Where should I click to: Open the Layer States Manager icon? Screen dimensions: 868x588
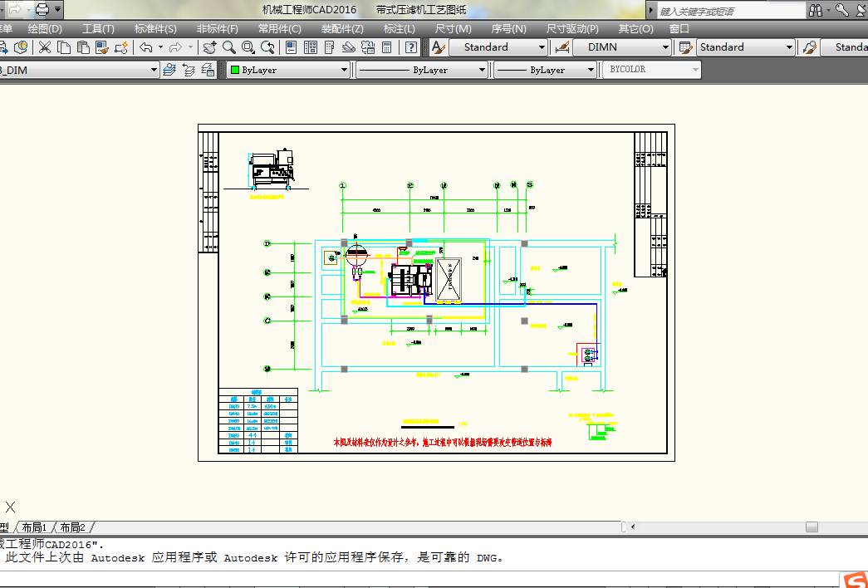208,70
